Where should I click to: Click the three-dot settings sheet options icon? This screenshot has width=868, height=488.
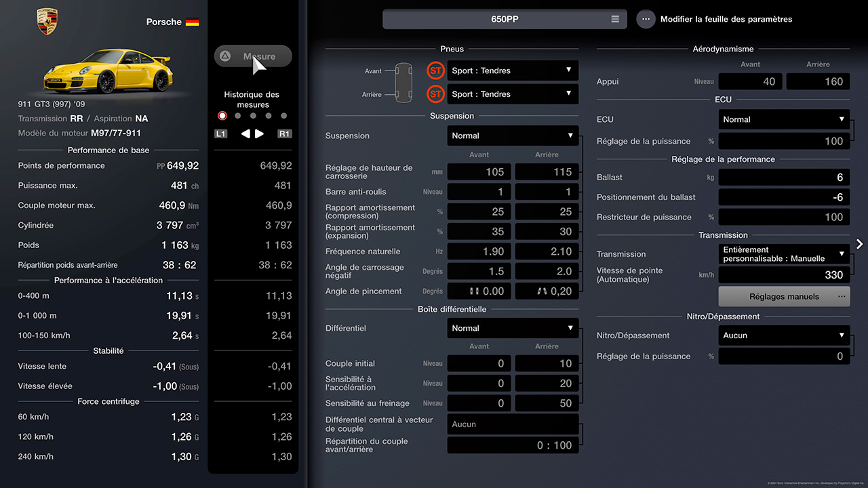tap(646, 19)
